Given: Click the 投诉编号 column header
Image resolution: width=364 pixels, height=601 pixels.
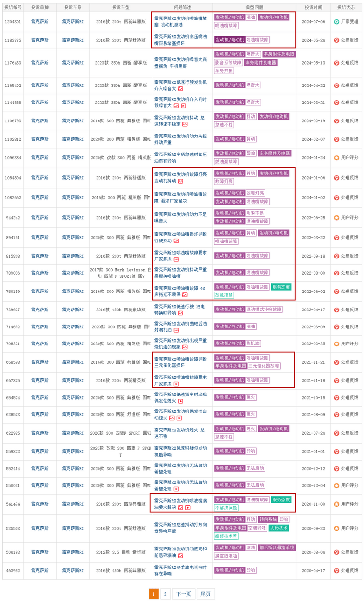Looking at the screenshot, I should (13, 8).
